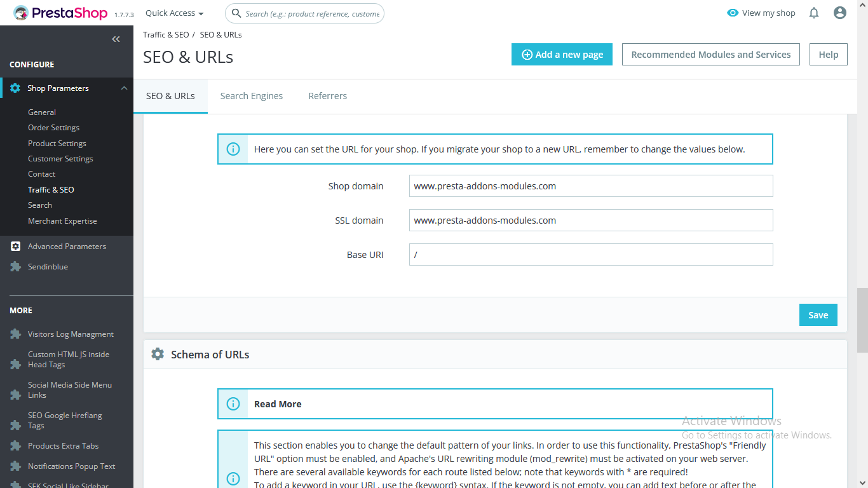Click the PrestaShop logo

pyautogui.click(x=60, y=13)
